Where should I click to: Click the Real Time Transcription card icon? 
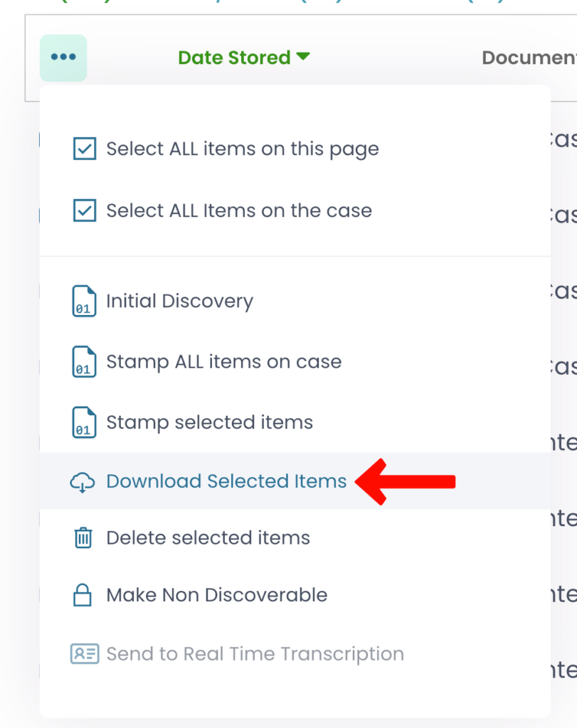tap(84, 654)
